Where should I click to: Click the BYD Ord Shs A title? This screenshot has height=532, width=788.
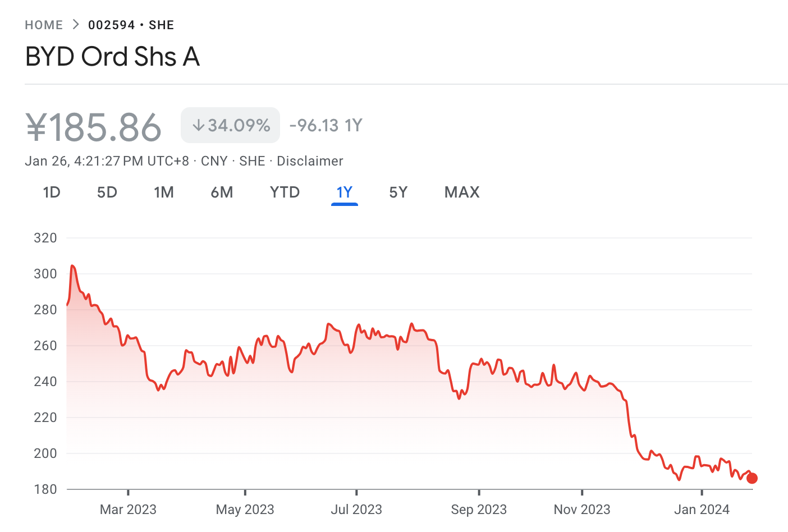[x=113, y=56]
